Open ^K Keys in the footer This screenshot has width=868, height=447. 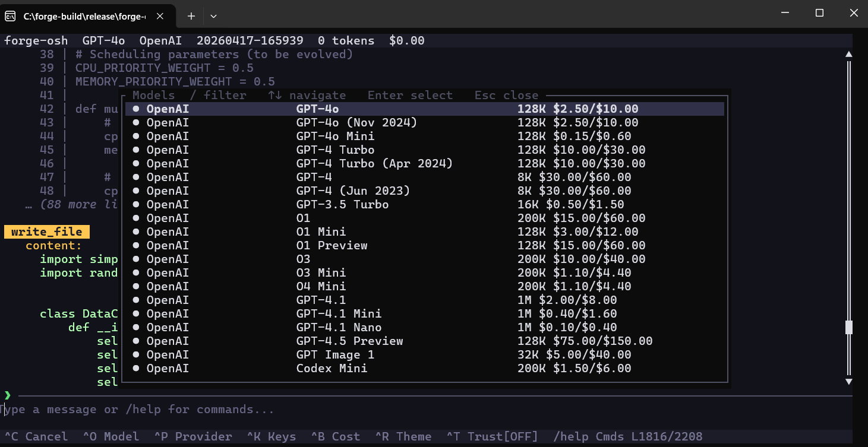[272, 437]
